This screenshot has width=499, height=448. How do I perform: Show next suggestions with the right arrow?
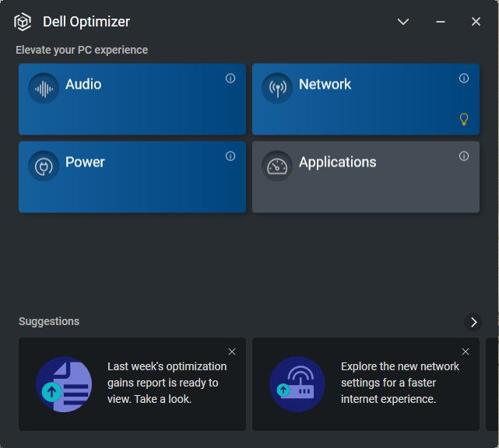[473, 322]
